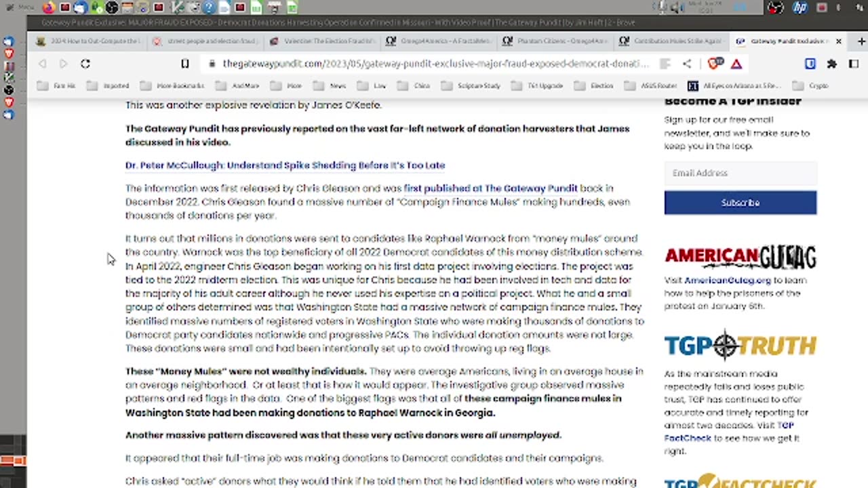Go back with the browser back arrow
The width and height of the screenshot is (868, 488).
(42, 64)
